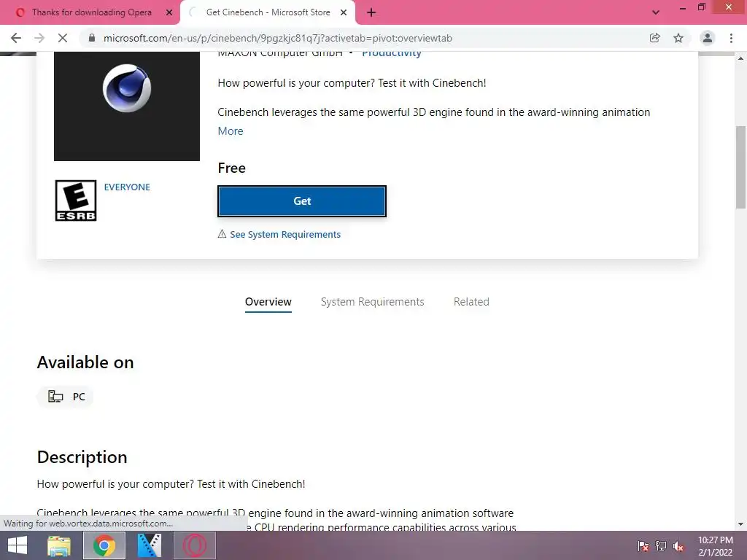Switch to System Requirements tab
Image resolution: width=747 pixels, height=560 pixels.
point(373,302)
